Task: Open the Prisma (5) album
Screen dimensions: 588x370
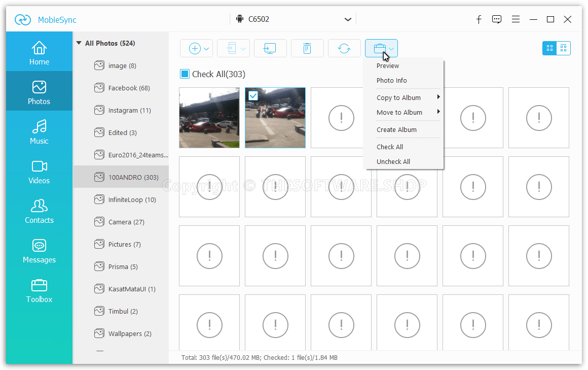Action: 121,266
